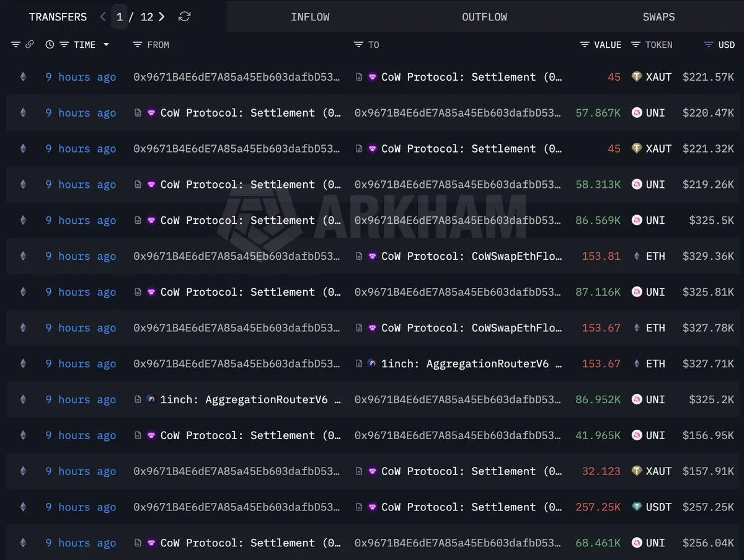The height and width of the screenshot is (560, 744).
Task: Click the 1inch logo in the $325.2K row
Action: tap(151, 399)
